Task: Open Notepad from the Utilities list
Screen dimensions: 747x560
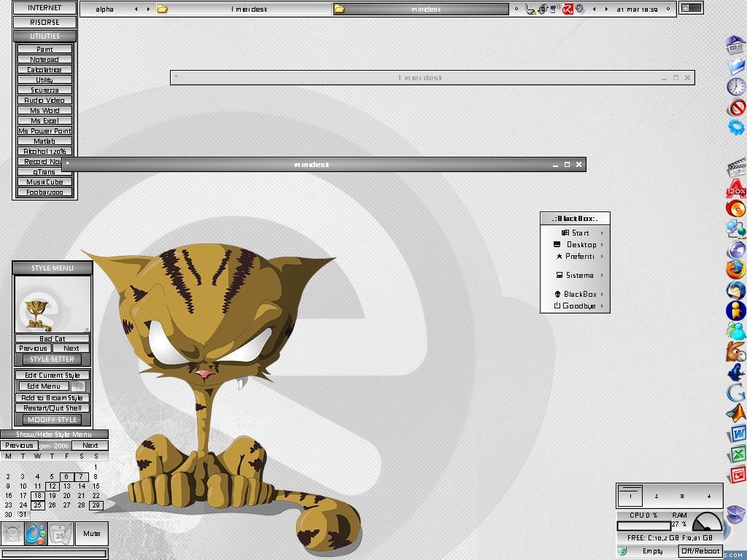Action: coord(44,60)
